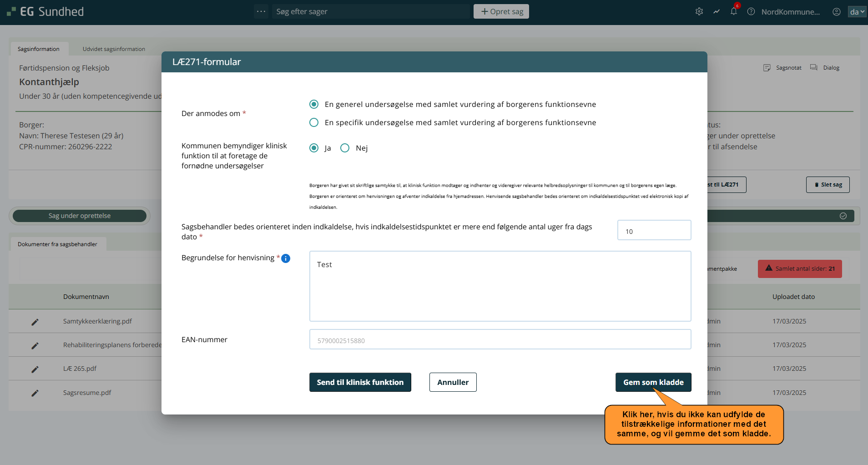Expand the three-dots menu beside search
Image resolution: width=868 pixels, height=465 pixels.
click(261, 11)
